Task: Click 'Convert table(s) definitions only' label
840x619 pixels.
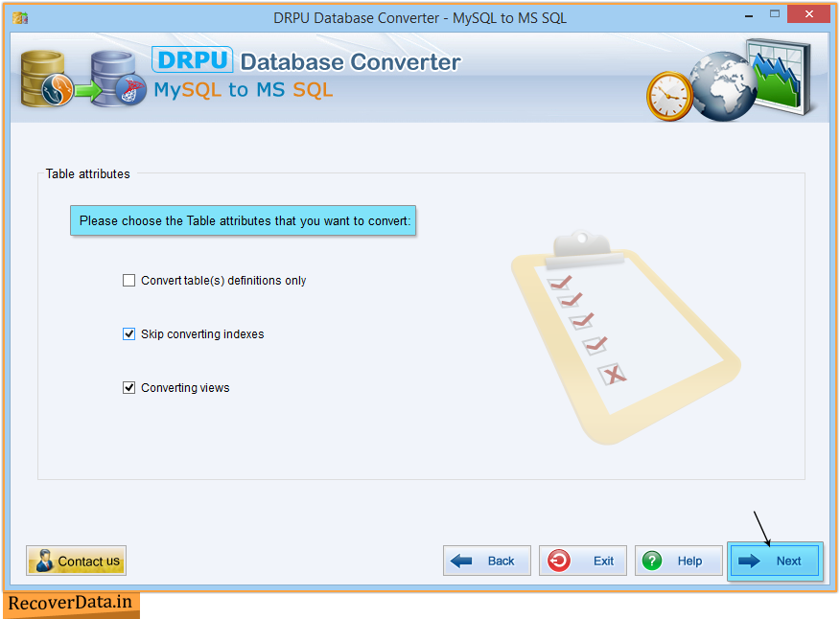Action: tap(223, 281)
